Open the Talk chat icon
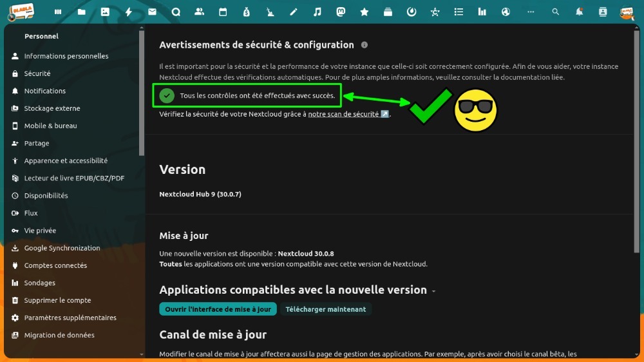644x362 pixels. click(x=176, y=12)
